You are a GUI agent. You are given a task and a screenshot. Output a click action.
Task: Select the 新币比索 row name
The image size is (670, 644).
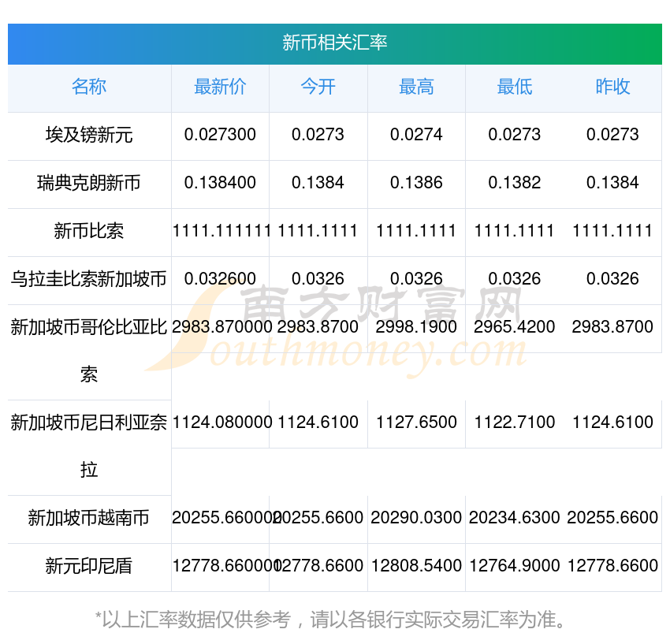[x=89, y=232]
